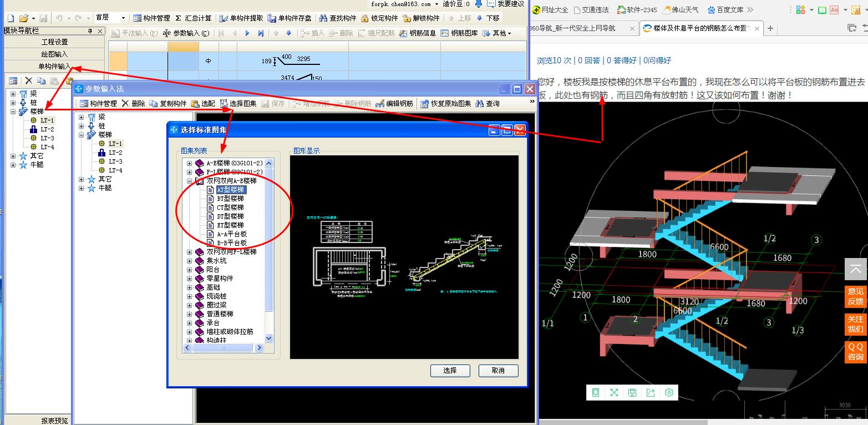Pin the 模块导航栏 panel

point(90,32)
